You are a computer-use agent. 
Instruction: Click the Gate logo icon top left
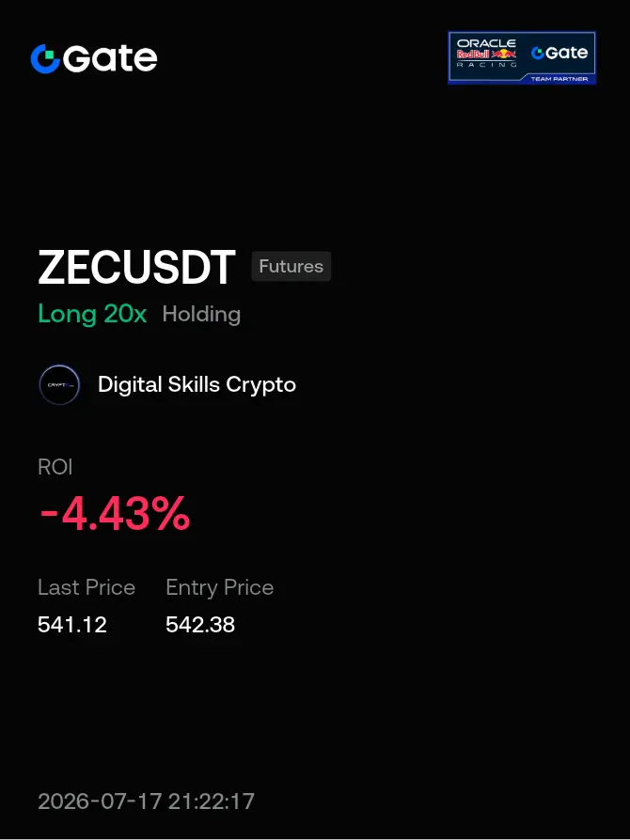(x=45, y=58)
